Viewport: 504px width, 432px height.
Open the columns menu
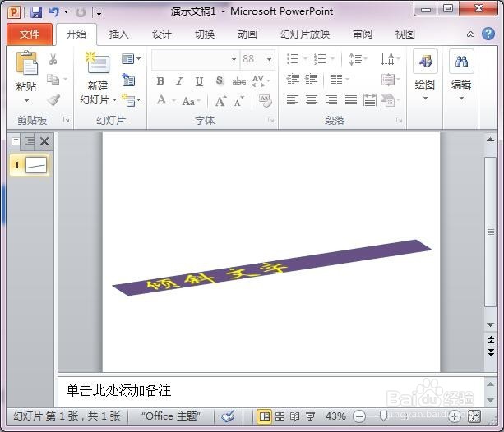coord(340,79)
